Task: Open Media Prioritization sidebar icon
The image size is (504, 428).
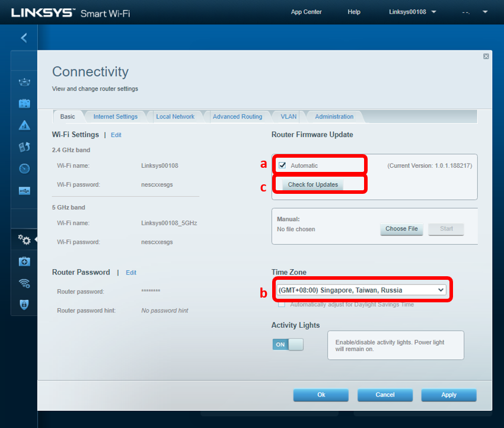Action: (24, 147)
